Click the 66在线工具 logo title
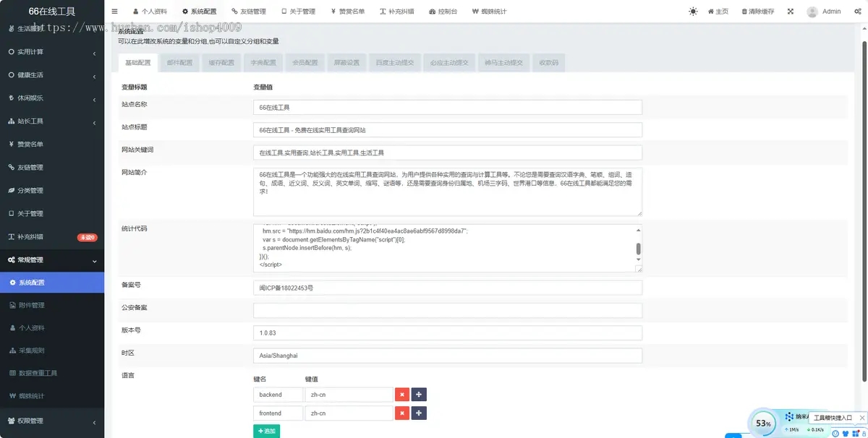Viewport: 868px width, 438px height. pos(51,12)
